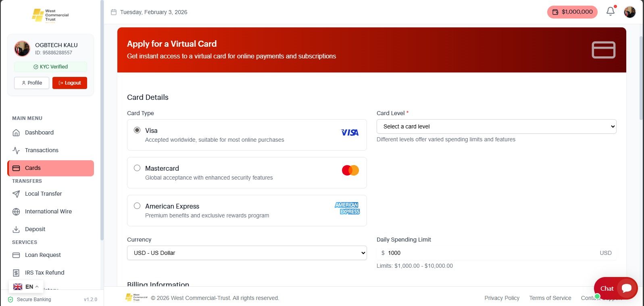Click the $1,000,000 balance badge

[572, 12]
